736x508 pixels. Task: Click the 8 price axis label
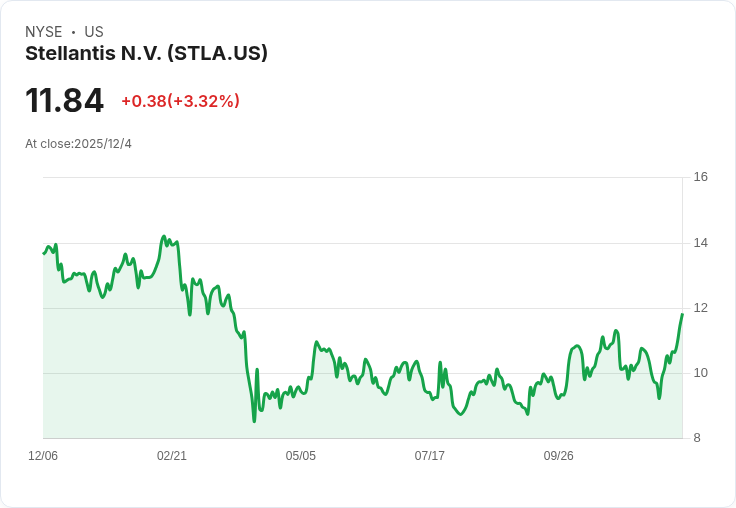(697, 438)
